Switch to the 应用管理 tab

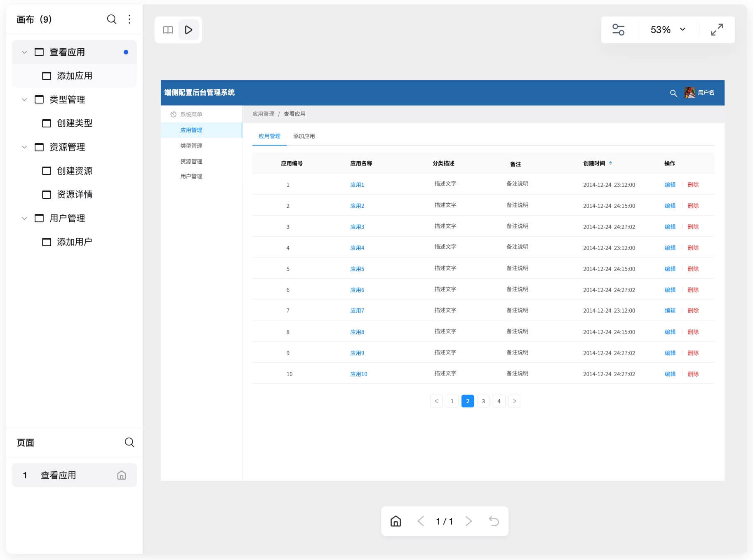click(269, 136)
